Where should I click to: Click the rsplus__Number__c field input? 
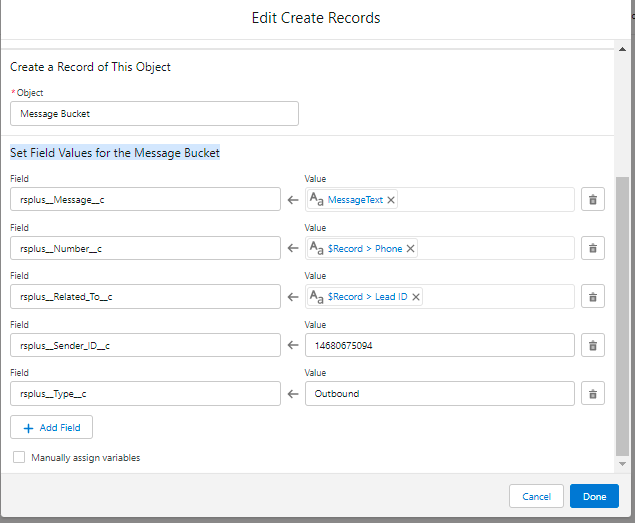[145, 248]
